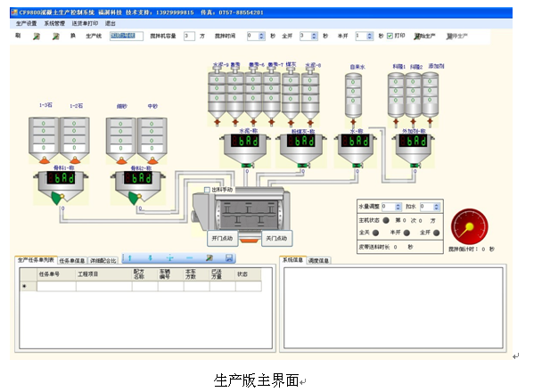Click the 细砂 sand bin
Image resolution: width=542 pixels, height=392 pixels.
121,141
